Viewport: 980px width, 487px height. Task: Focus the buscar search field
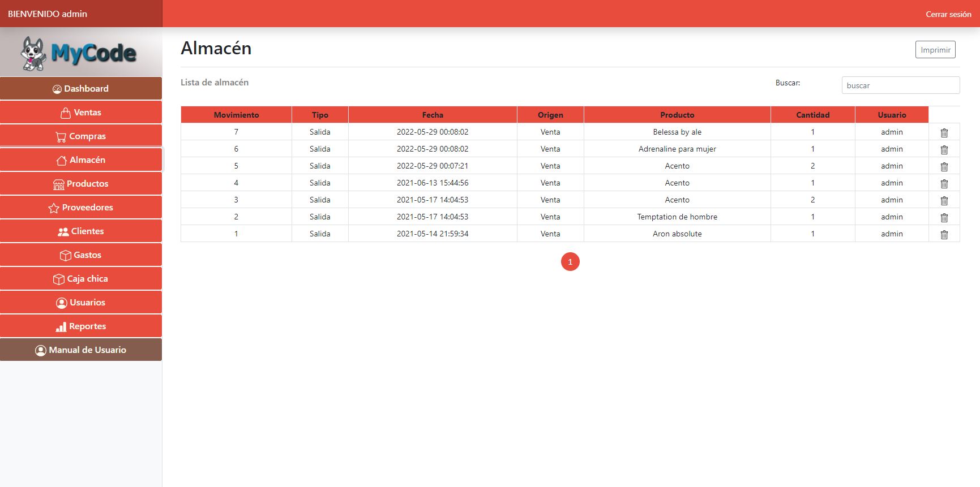tap(900, 85)
